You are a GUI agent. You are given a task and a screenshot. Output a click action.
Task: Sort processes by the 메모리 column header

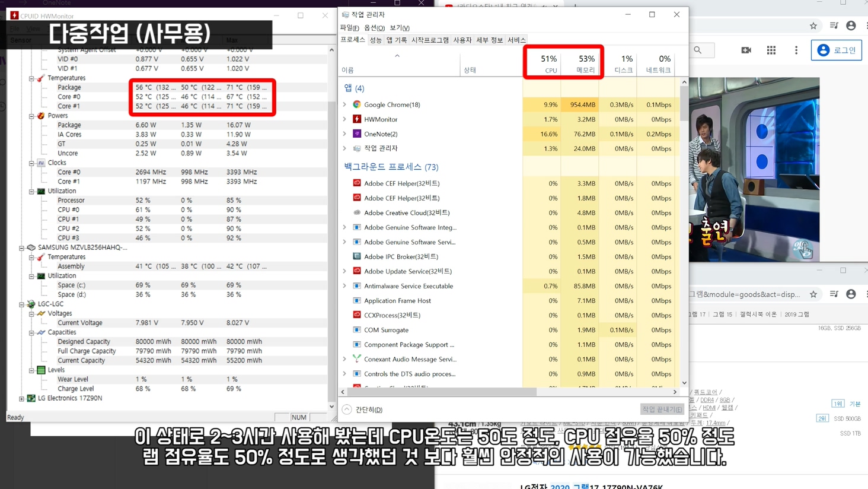click(580, 63)
